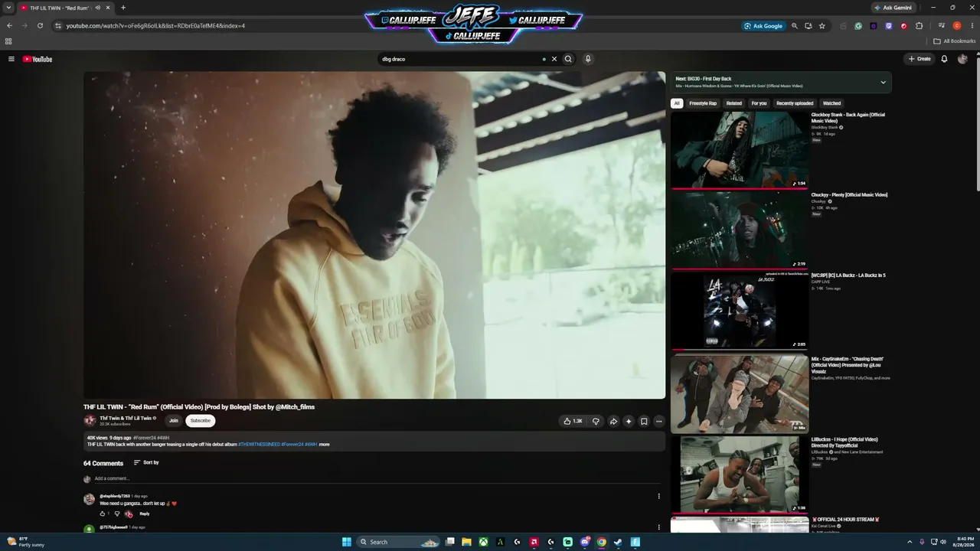Select the 'Watched' filter chip
Viewport: 980px width, 551px height.
tap(831, 103)
